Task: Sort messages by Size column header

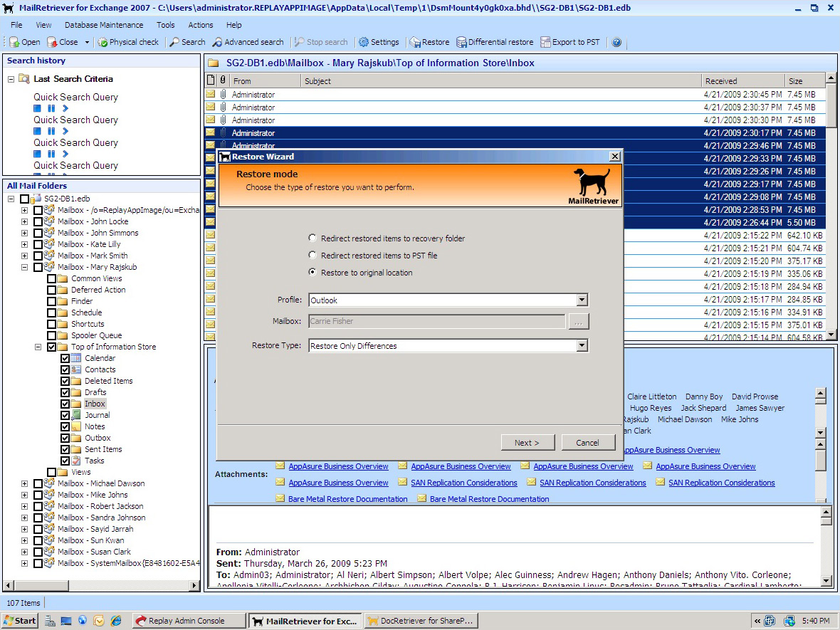Action: pyautogui.click(x=804, y=81)
